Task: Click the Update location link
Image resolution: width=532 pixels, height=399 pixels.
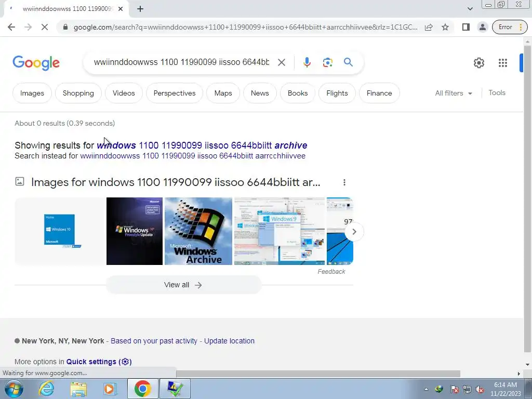Action: (x=229, y=341)
